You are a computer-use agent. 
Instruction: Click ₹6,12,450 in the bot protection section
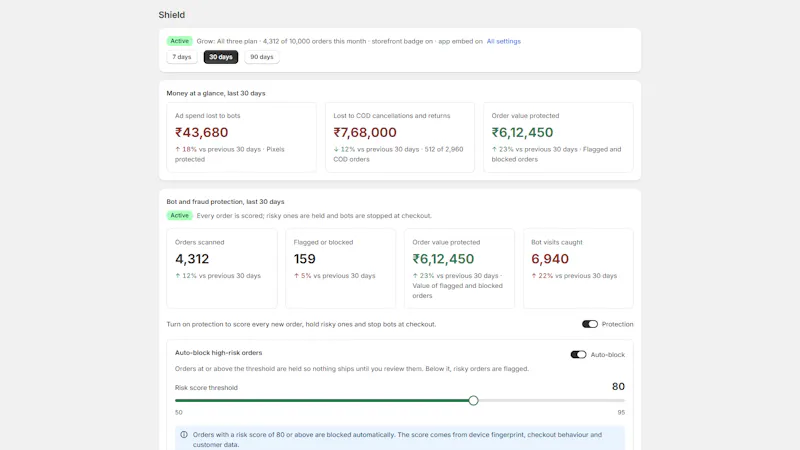443,259
